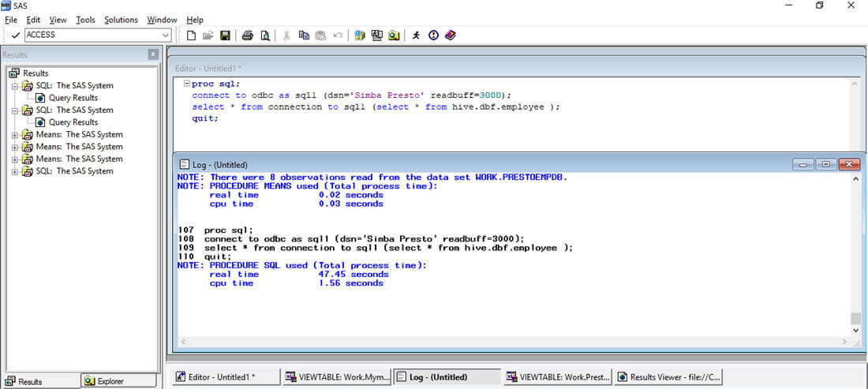
Task: Select the first Query Results item
Action: click(73, 98)
